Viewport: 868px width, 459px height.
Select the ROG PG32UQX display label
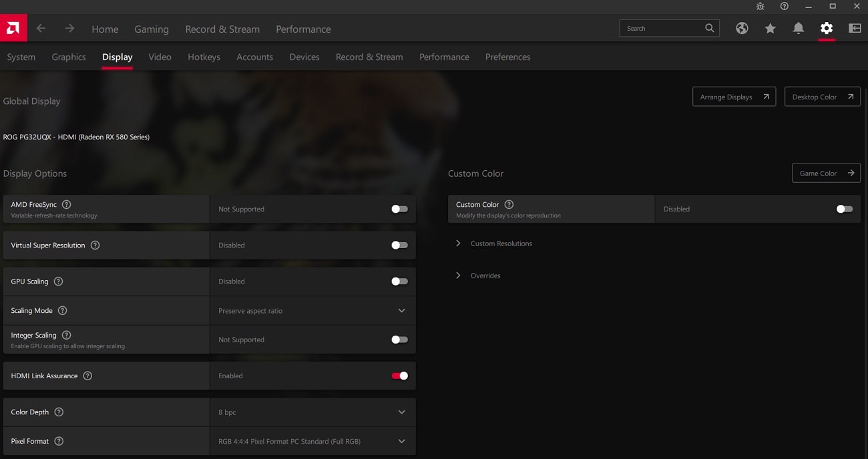click(x=76, y=137)
